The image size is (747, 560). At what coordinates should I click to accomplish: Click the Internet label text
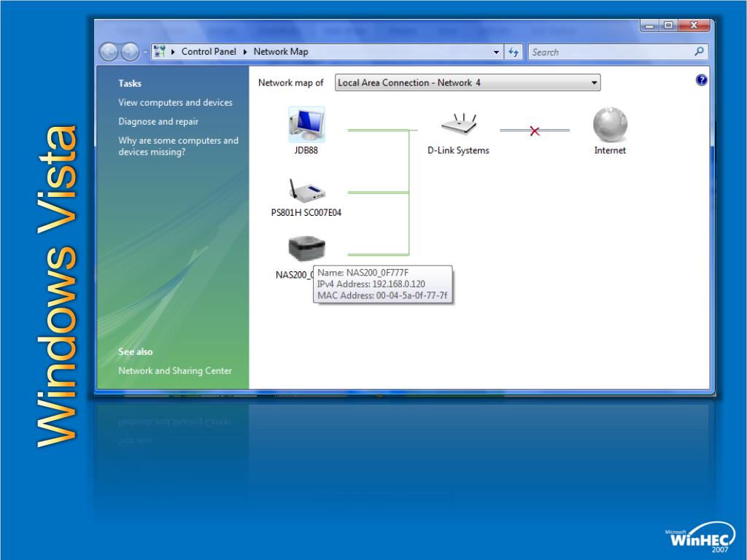[x=610, y=150]
